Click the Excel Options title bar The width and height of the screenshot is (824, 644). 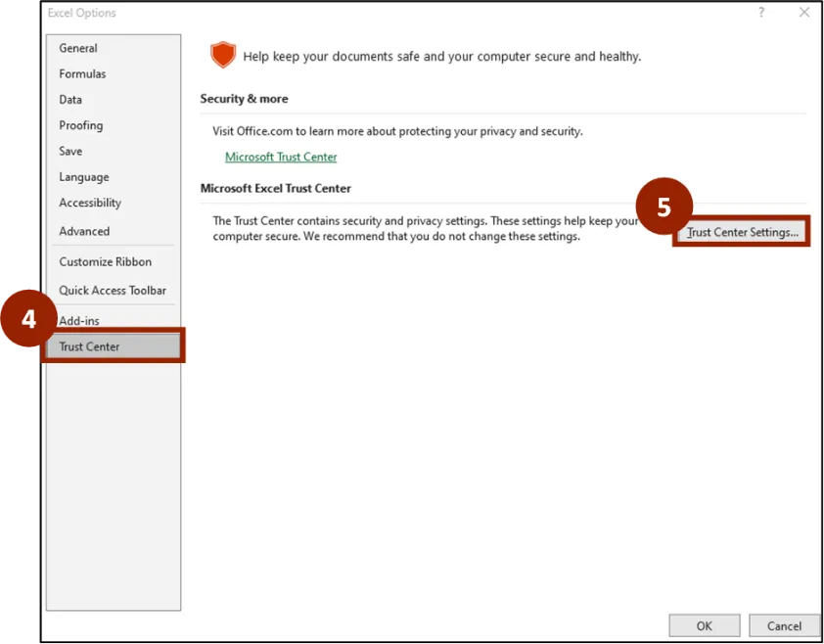pyautogui.click(x=391, y=13)
